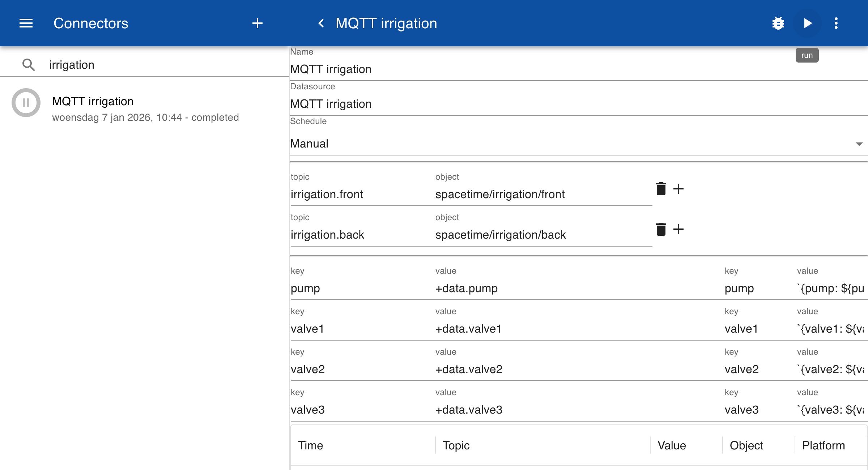The width and height of the screenshot is (868, 470).
Task: Expand the Schedule dropdown arrow
Action: (x=859, y=144)
